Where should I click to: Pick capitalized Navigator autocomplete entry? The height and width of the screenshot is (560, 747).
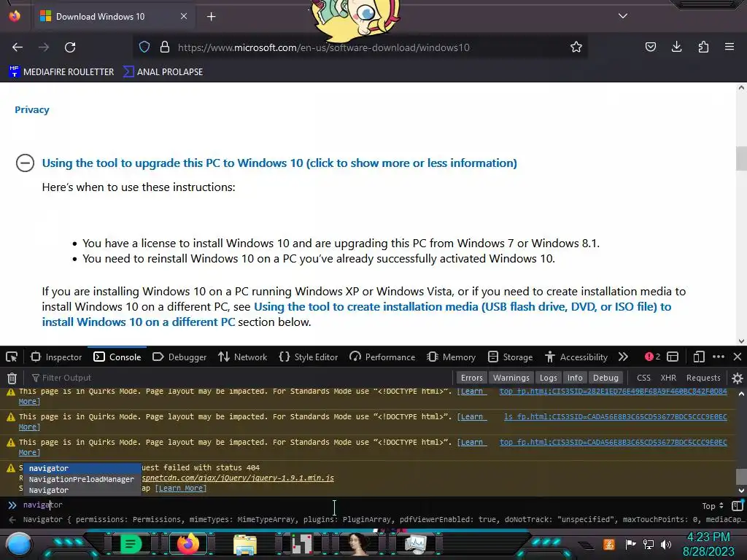tap(82, 490)
